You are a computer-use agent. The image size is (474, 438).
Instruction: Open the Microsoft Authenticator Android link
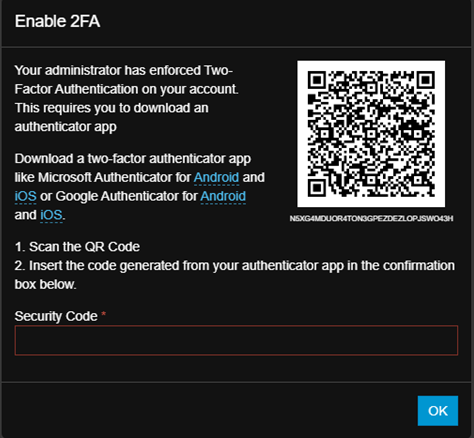click(216, 177)
